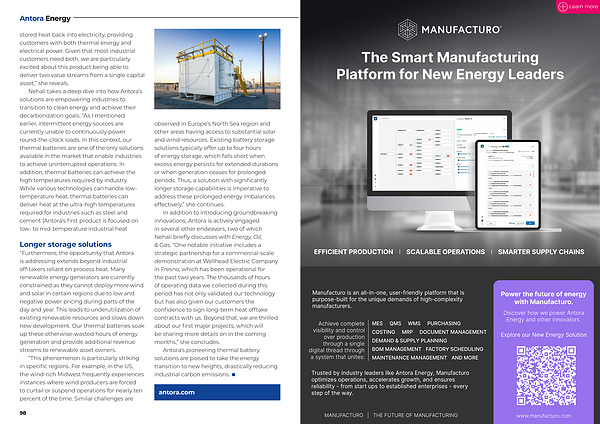600x424 pixels.
Task: Click the Longer storage solutions heading
Action: coord(65,244)
